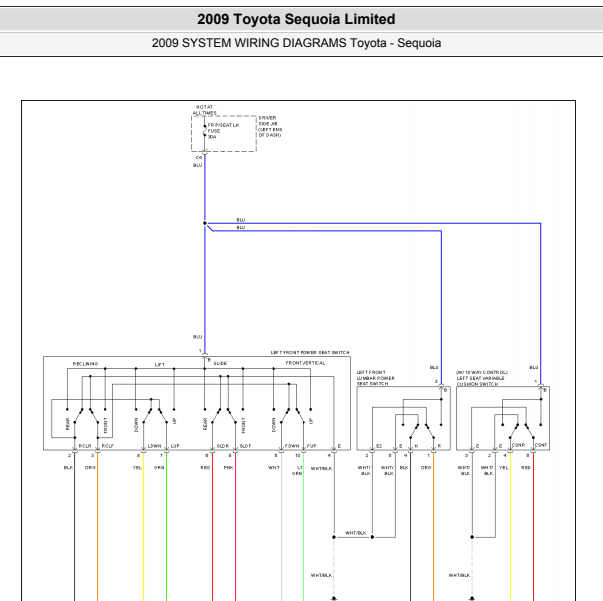Viewport: 603px width, 601px height.
Task: Click the 'LEFT FRONT LUMBAR POWER SEAT SWITCH' label
Action: point(375,378)
